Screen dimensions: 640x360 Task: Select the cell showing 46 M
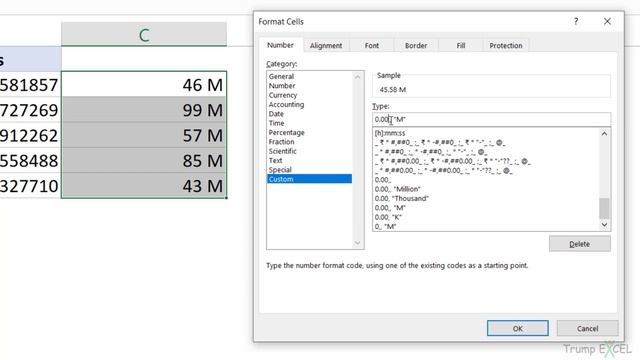[144, 84]
